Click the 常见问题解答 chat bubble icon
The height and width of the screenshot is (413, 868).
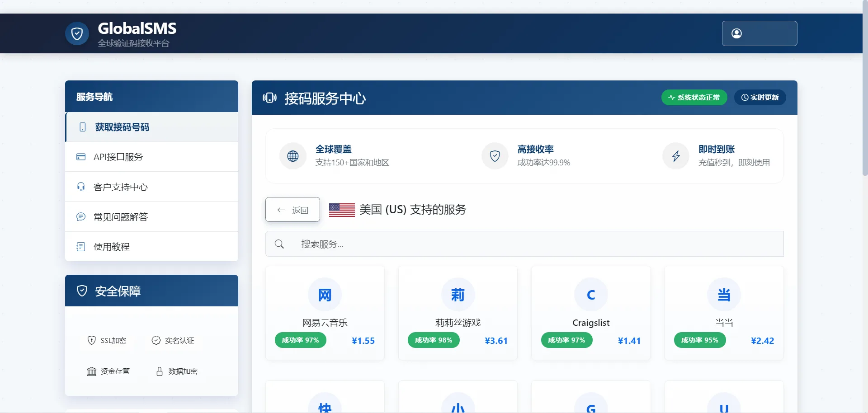(81, 216)
